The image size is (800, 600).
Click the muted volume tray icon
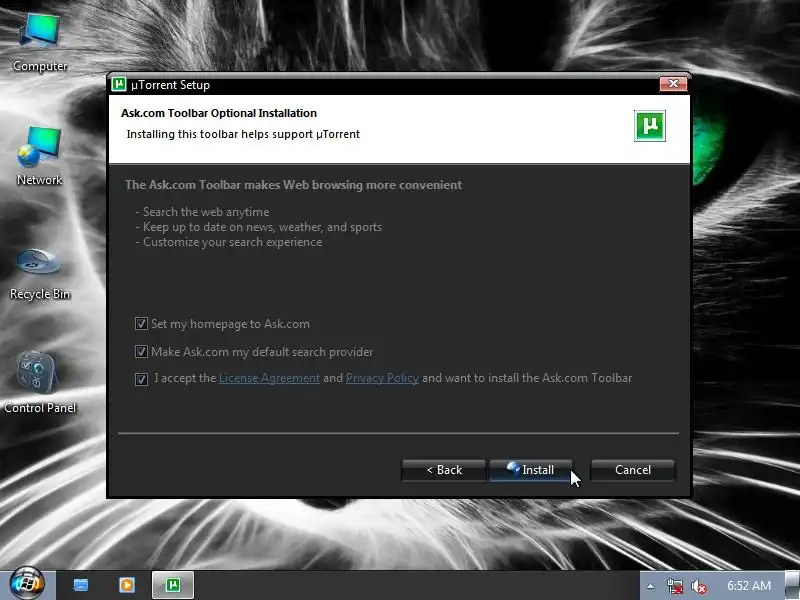698,586
